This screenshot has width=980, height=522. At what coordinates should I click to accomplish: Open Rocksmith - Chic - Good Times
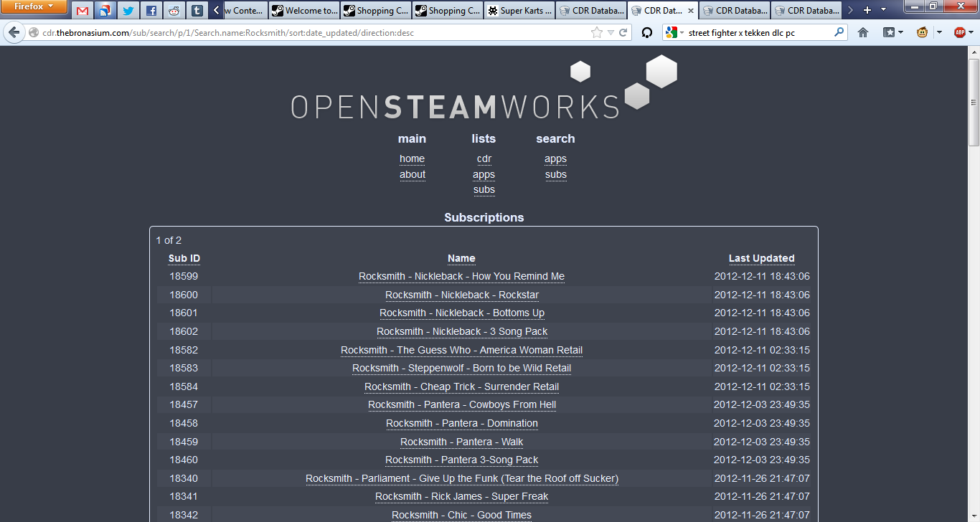461,516
